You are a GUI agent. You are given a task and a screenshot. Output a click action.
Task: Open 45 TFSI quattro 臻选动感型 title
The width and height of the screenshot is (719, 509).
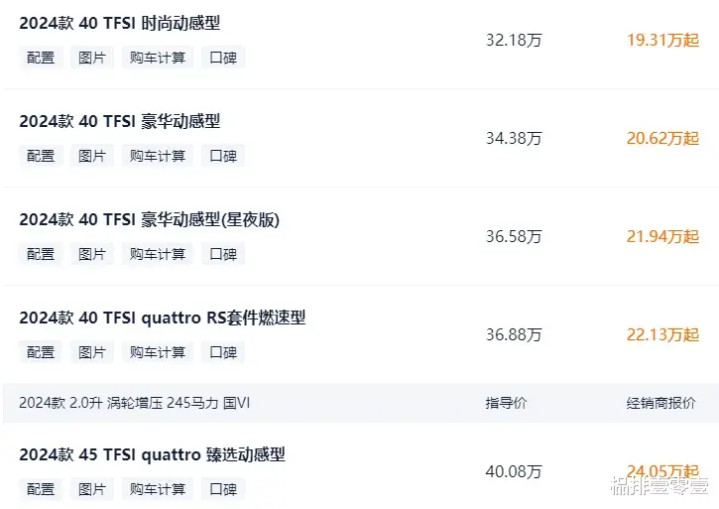152,454
